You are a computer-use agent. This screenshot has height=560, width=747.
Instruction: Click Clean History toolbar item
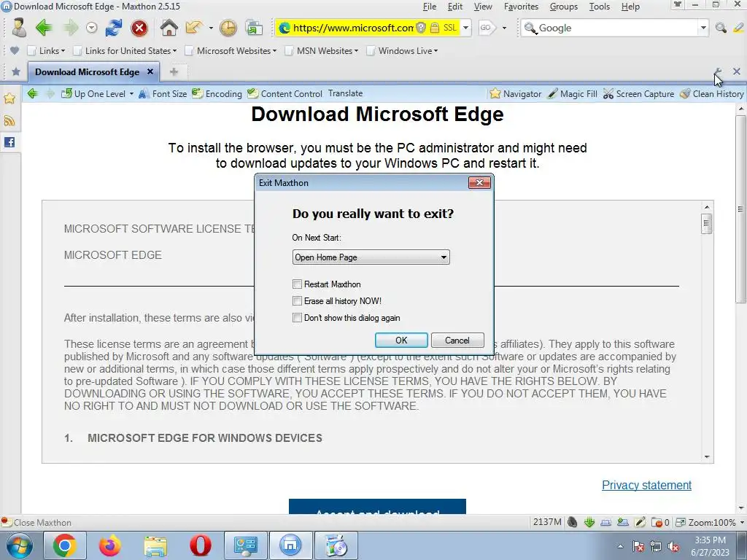712,94
